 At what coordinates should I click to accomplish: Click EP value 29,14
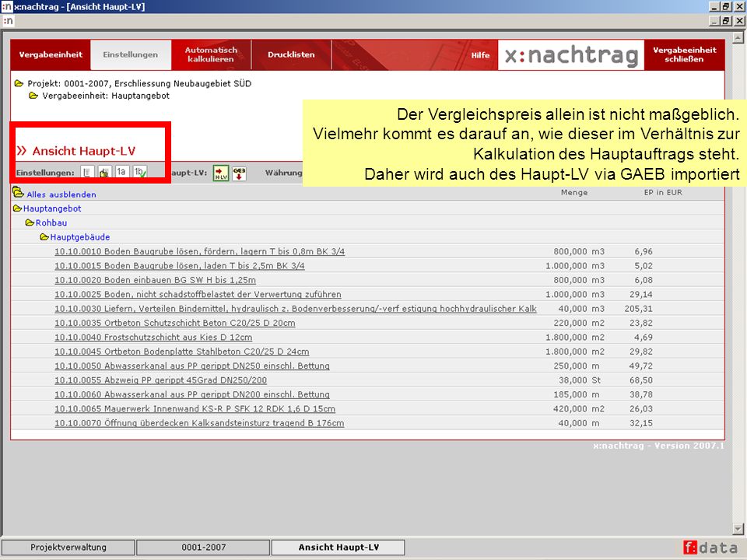click(x=640, y=294)
